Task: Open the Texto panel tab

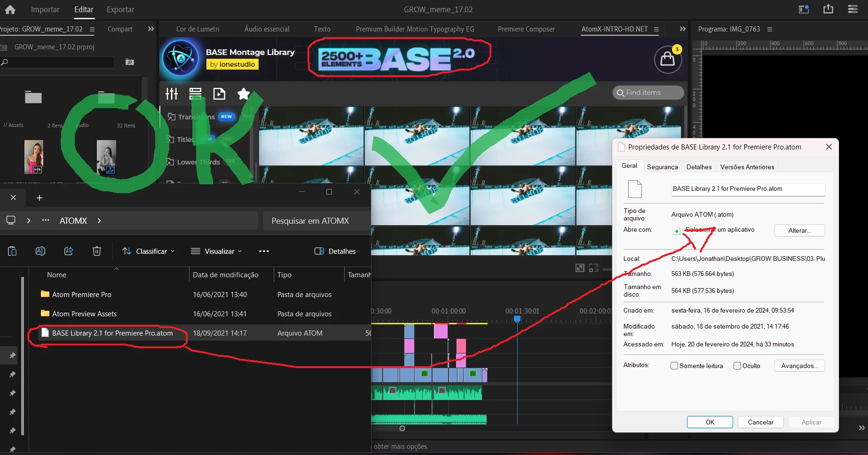Action: [322, 29]
